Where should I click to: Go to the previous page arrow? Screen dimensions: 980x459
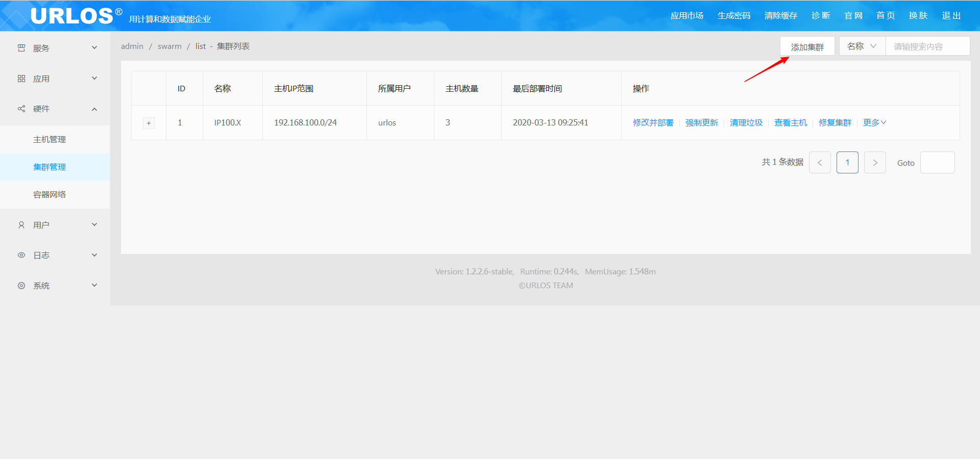tap(820, 163)
